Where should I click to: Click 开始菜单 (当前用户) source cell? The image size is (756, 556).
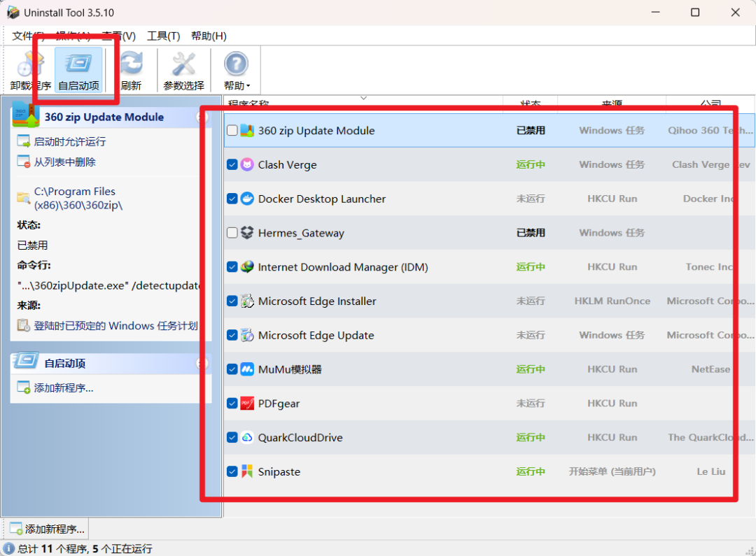(612, 471)
